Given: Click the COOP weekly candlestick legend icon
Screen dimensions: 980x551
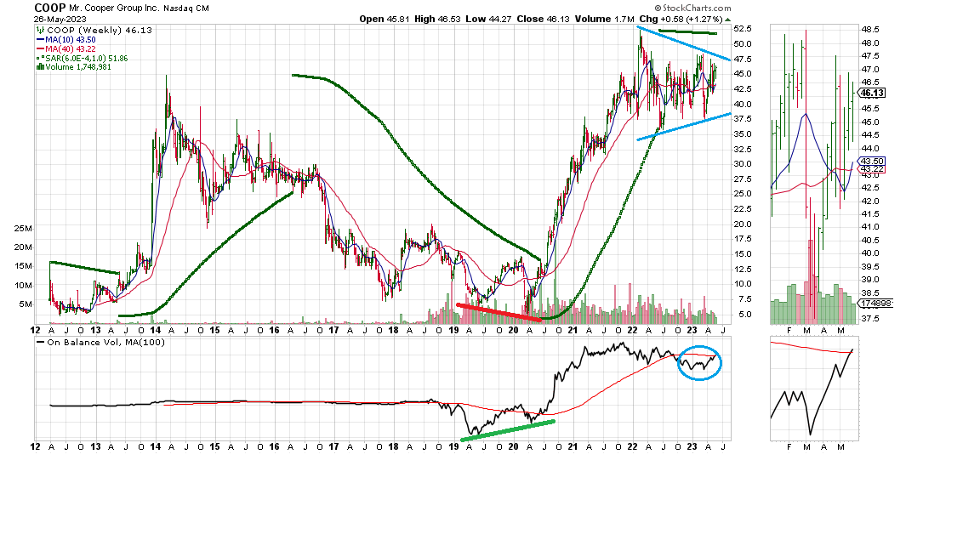Looking at the screenshot, I should pos(38,29).
